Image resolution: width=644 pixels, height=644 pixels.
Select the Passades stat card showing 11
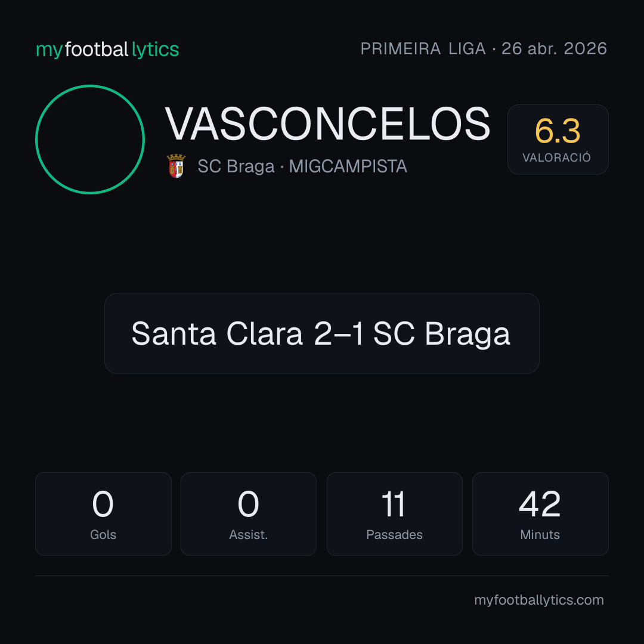click(394, 514)
